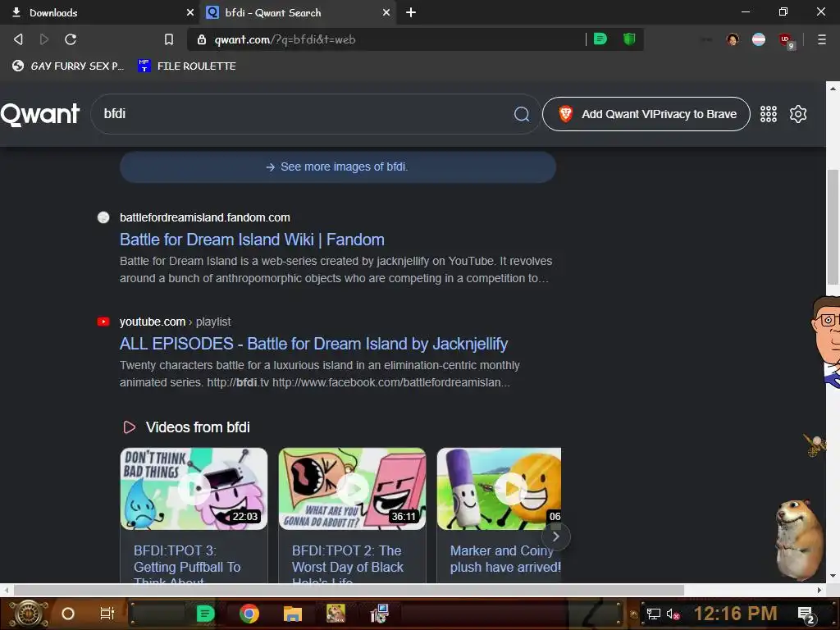Image resolution: width=840 pixels, height=630 pixels.
Task: Open notification center with 2 alerts
Action: click(x=806, y=614)
